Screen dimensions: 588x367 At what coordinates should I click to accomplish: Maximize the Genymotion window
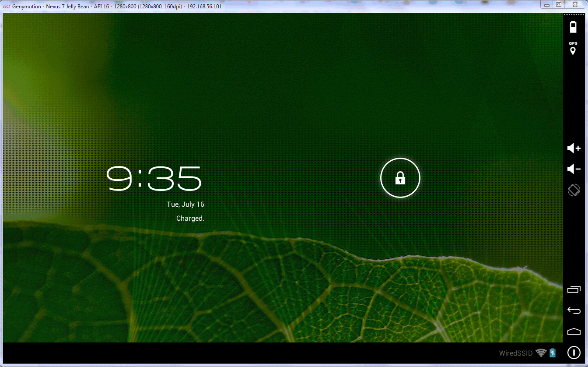point(558,4)
